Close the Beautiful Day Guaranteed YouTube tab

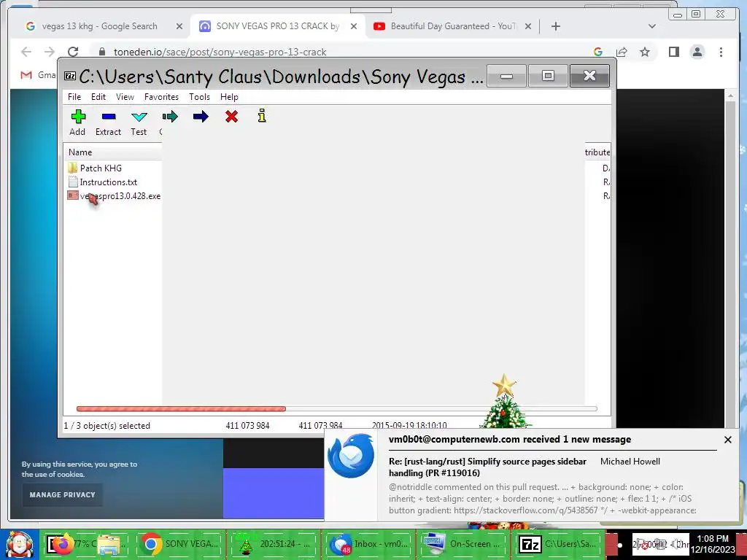[x=528, y=26]
